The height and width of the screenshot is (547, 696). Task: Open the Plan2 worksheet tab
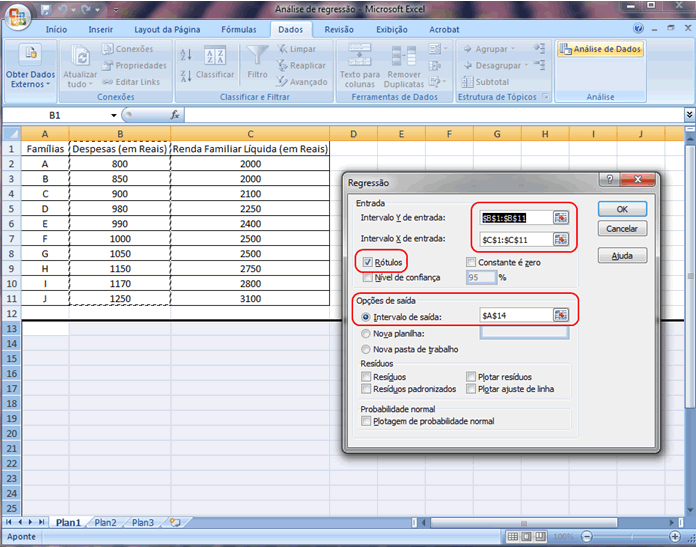tap(105, 522)
